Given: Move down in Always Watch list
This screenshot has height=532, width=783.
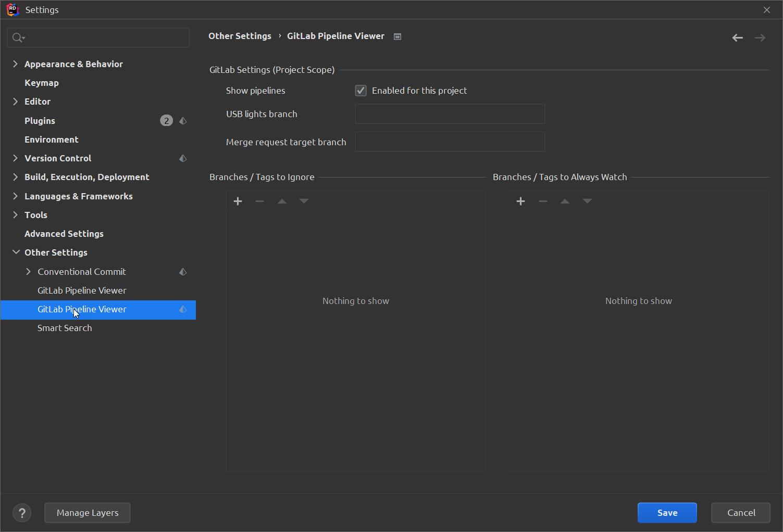Looking at the screenshot, I should click(587, 201).
